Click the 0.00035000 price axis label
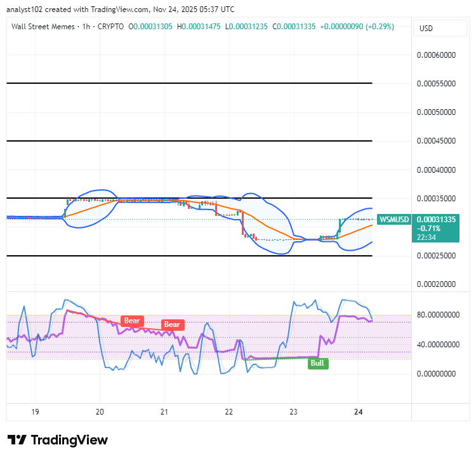Viewport: 476px width, 459px height. click(x=436, y=199)
